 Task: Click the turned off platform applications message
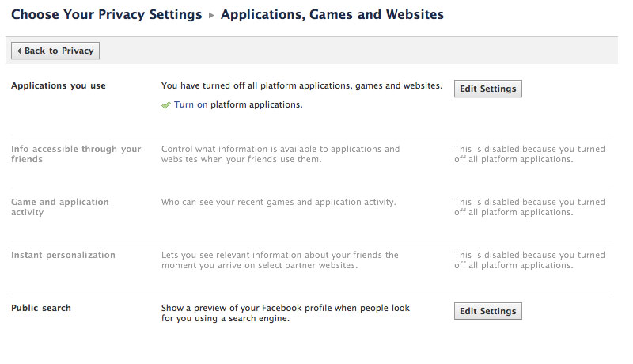pyautogui.click(x=301, y=85)
